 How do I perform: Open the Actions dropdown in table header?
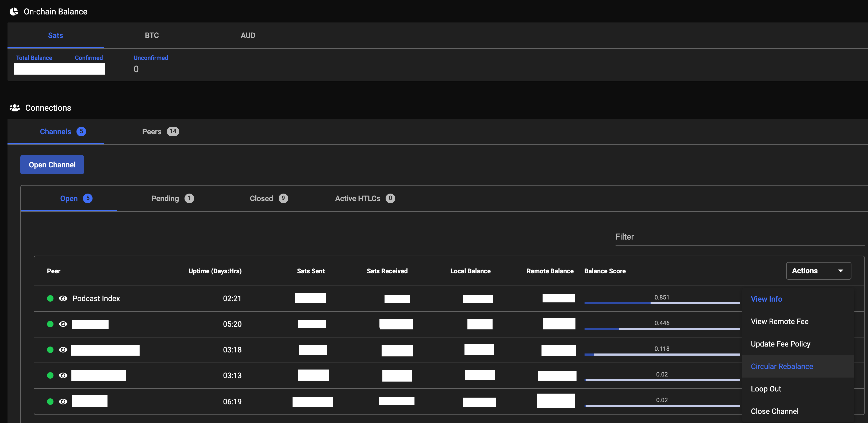(x=818, y=271)
